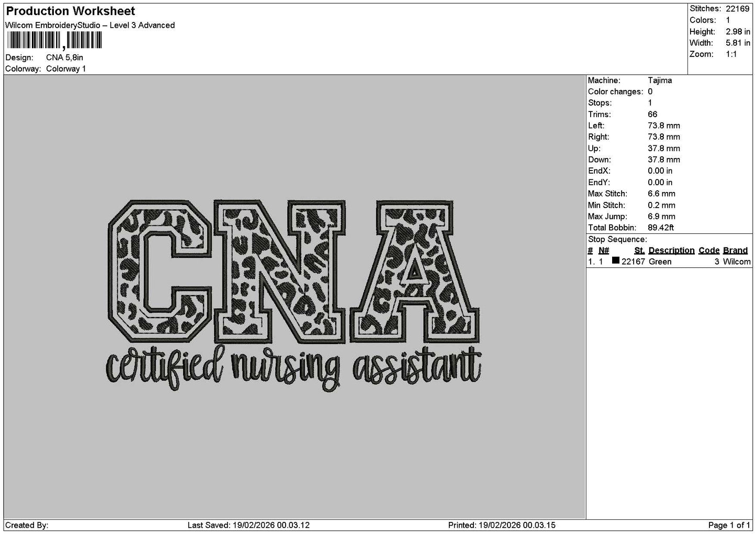Click the 'Colors:' label in header
The height and width of the screenshot is (534, 756).
coord(703,20)
